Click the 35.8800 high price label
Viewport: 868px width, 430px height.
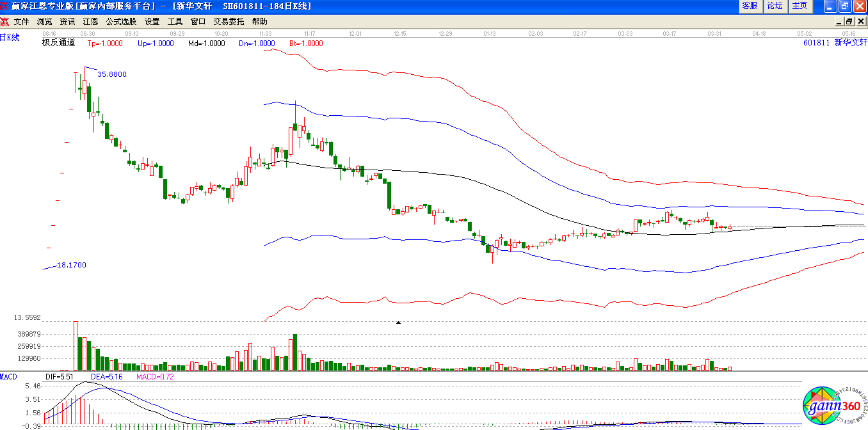pos(112,74)
